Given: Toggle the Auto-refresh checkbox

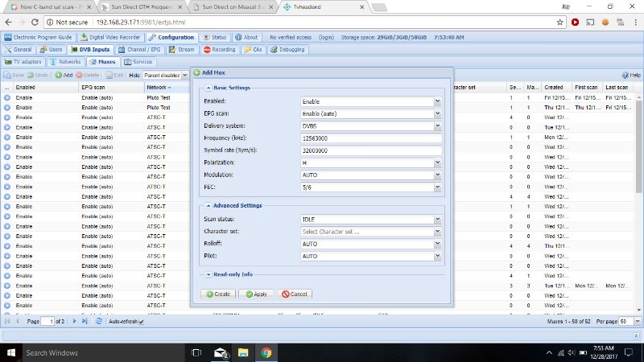Looking at the screenshot, I should coord(142,322).
